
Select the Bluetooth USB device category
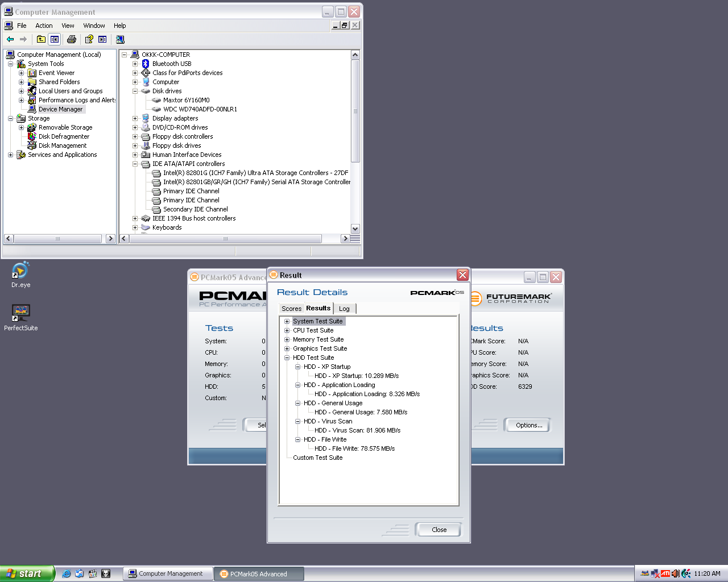[x=172, y=64]
